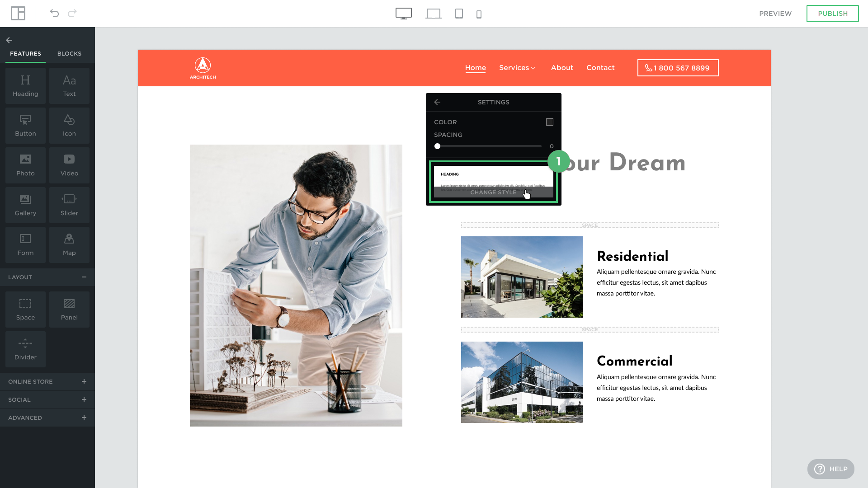Select the Heading feature

tap(25, 86)
